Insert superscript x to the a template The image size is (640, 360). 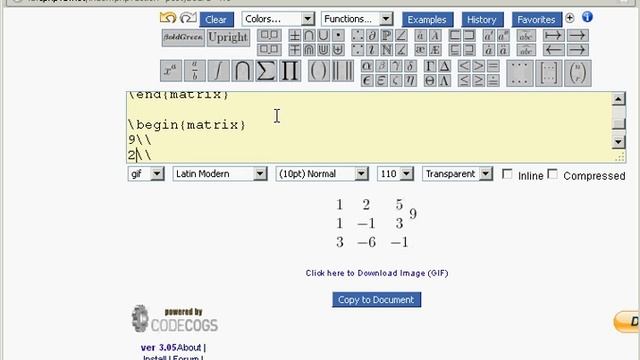tap(171, 71)
